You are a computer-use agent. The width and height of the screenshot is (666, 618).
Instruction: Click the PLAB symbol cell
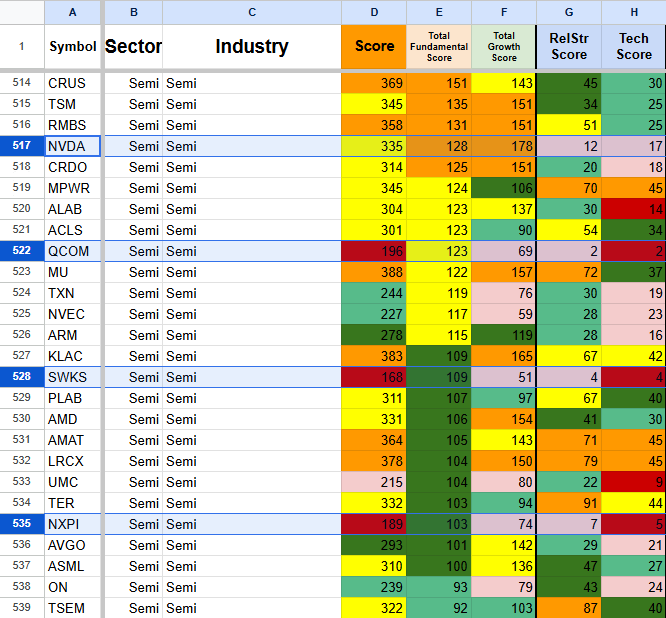tap(73, 398)
